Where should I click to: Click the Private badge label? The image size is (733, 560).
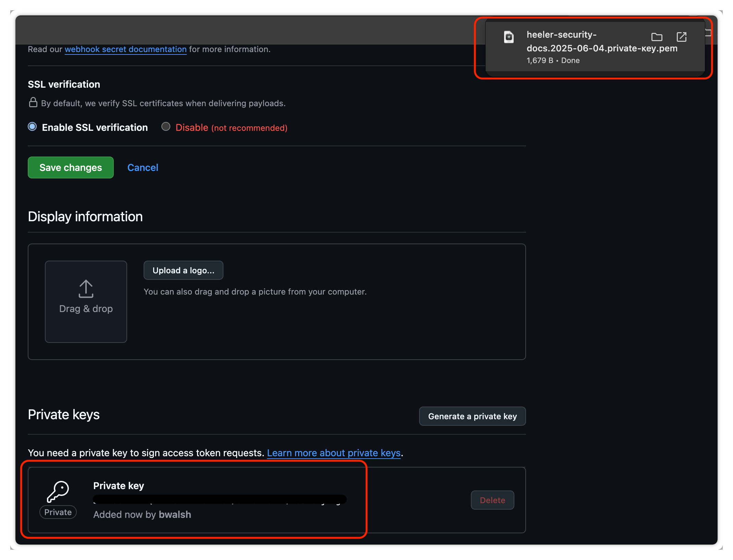[x=58, y=512]
